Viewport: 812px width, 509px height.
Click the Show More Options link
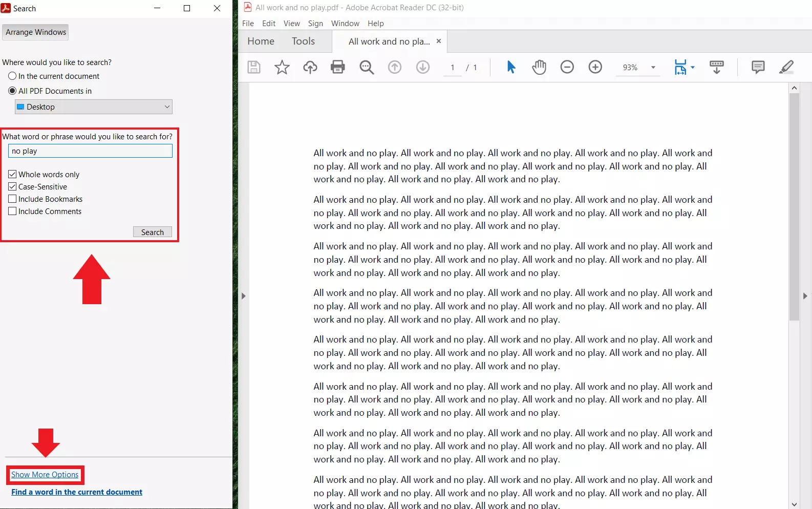[x=45, y=475]
